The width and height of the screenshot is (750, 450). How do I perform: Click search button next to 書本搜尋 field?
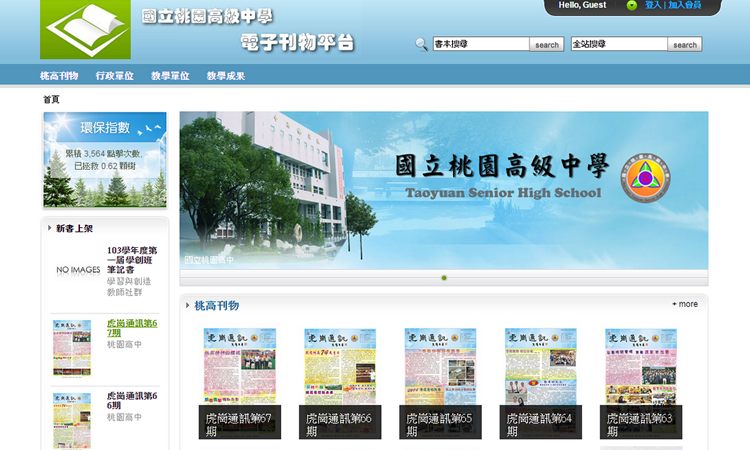click(x=547, y=44)
